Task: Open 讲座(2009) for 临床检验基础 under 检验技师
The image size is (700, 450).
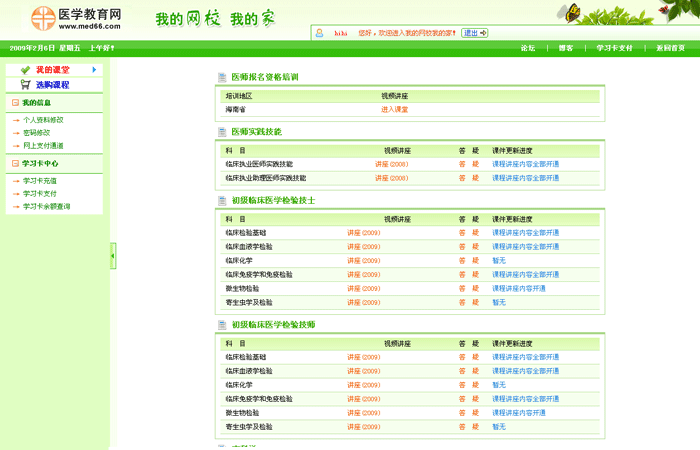Action: point(364,357)
